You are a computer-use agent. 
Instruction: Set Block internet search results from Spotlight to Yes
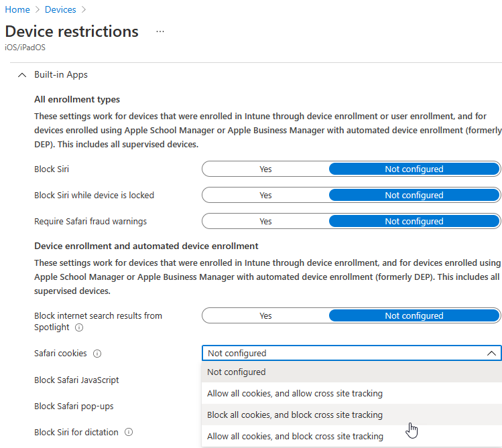pos(265,315)
